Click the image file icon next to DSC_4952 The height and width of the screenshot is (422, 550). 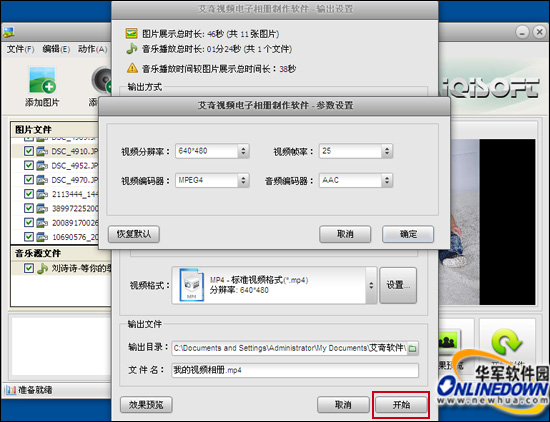(42, 165)
